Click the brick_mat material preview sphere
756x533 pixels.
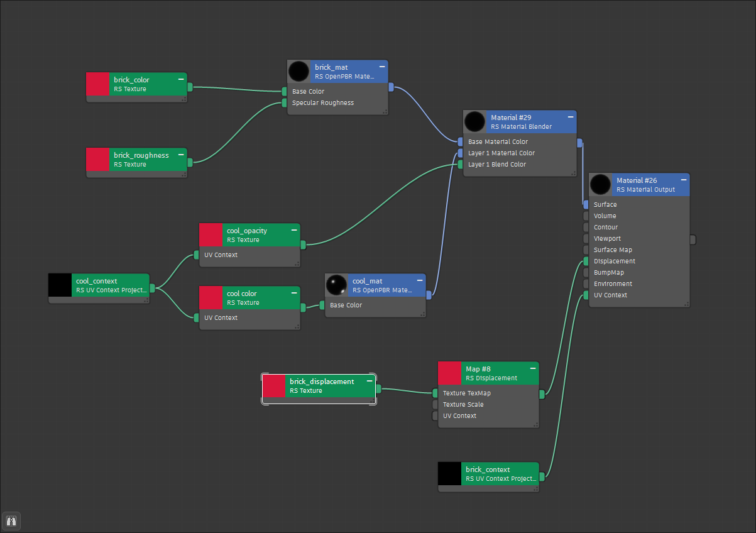tap(299, 72)
